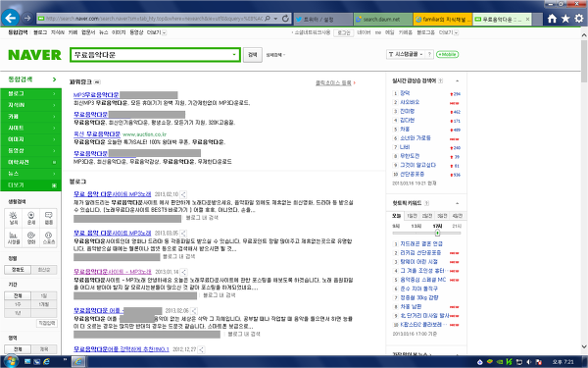Image resolution: width=588 pixels, height=368 pixels.
Task: Expand 더보기 in the top-right user menu
Action: 449,32
